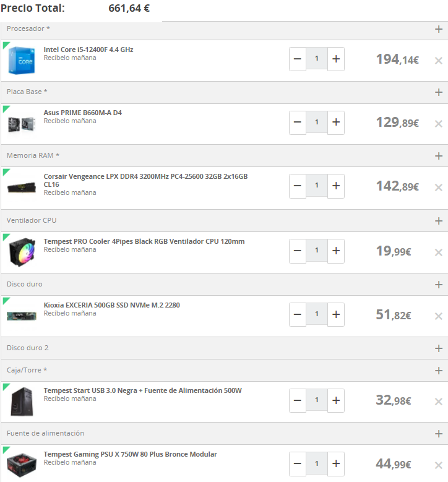Click the Tempest Start case quantity field
Viewport: 448px width, 482px height.
(317, 400)
